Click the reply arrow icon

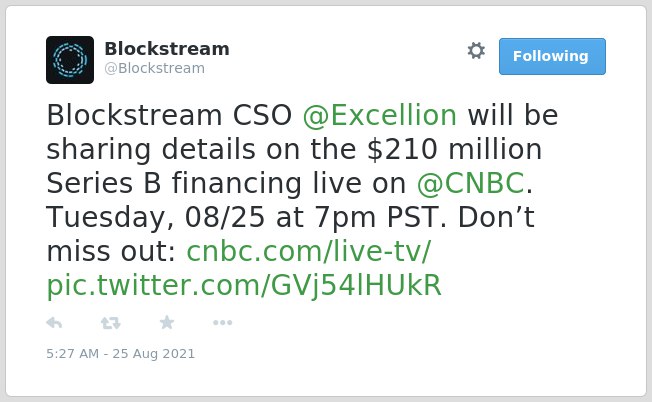(x=54, y=323)
